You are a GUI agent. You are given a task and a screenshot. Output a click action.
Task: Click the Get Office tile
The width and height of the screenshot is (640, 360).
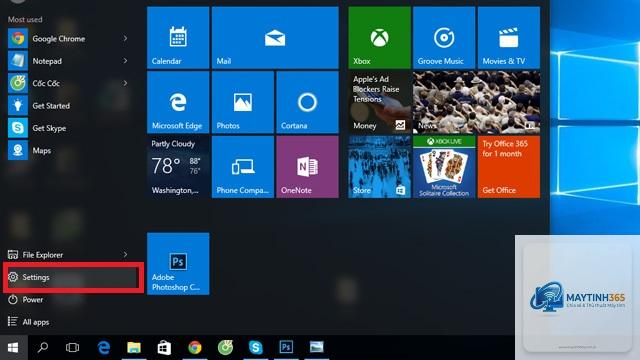click(x=509, y=167)
